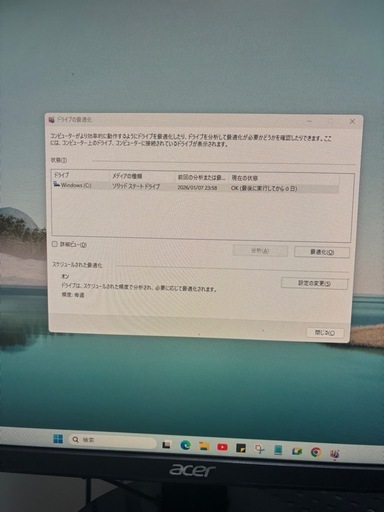Click the 分析(A) button
This screenshot has height=512, width=384.
point(260,251)
